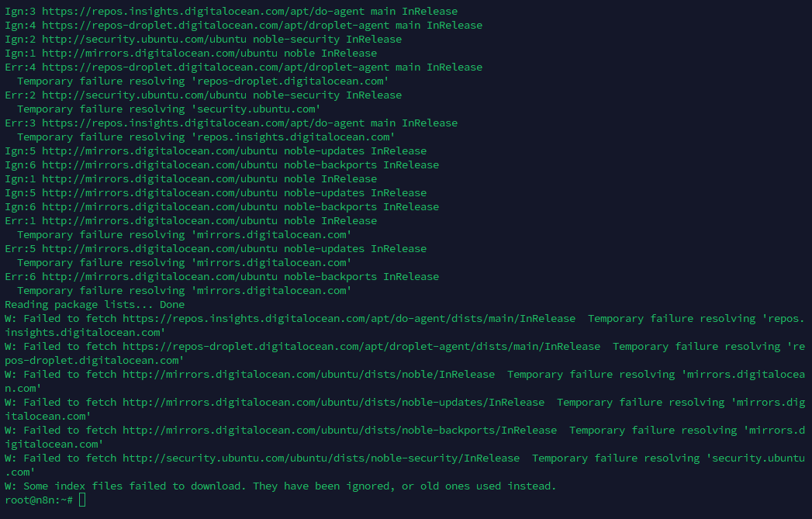Screen dimensions: 812x519
Task: Click the 'W: Some index files failed to download' warning
Action: point(280,486)
